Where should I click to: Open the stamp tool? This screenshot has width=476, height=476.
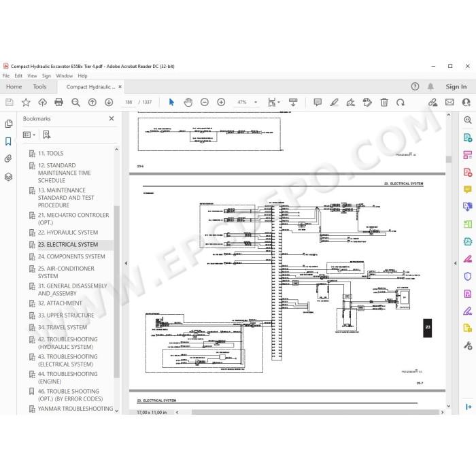tap(367, 102)
